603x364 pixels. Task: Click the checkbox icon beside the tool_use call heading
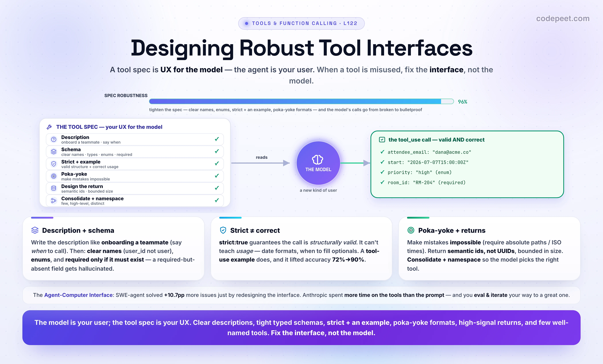pyautogui.click(x=382, y=140)
